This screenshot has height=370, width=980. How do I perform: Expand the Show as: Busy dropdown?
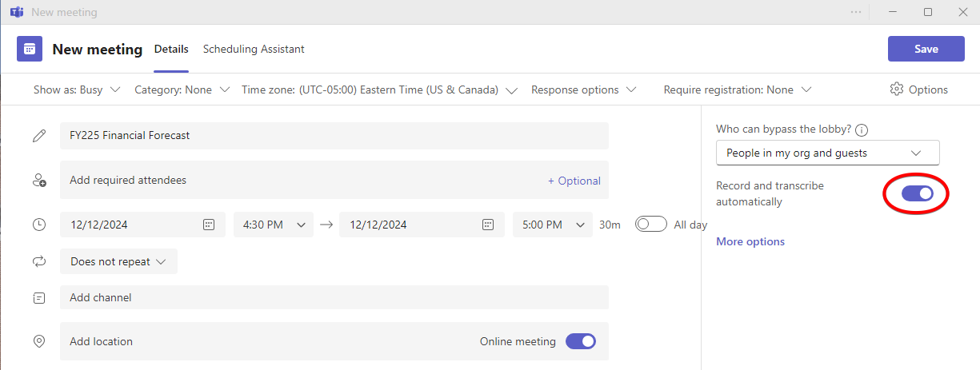click(x=77, y=90)
